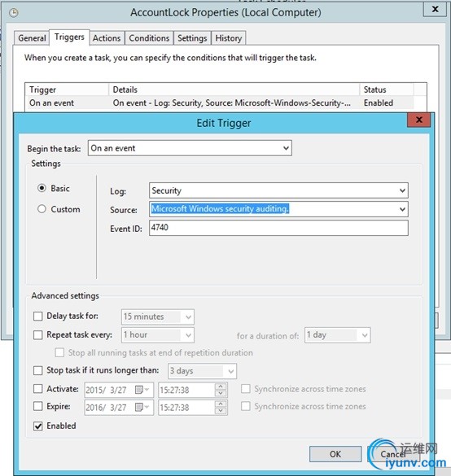Tick the Expire checkbox
The image size is (451, 476).
(38, 406)
